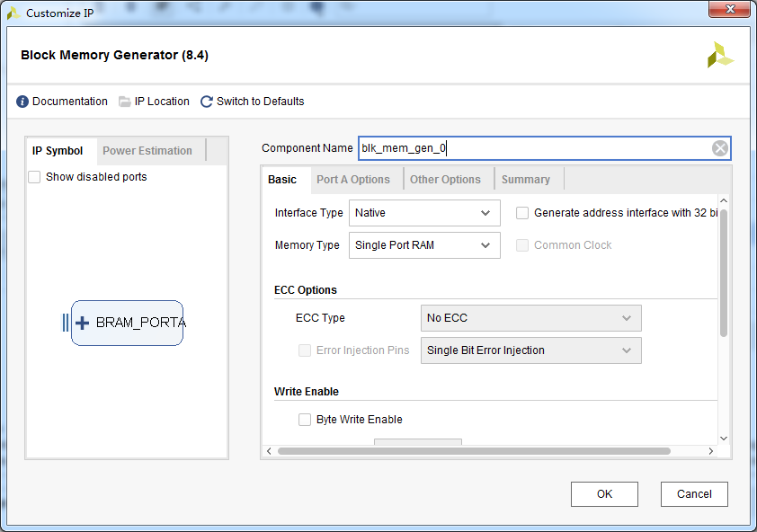Switch to the Port A Options tab
The width and height of the screenshot is (757, 532).
click(355, 179)
